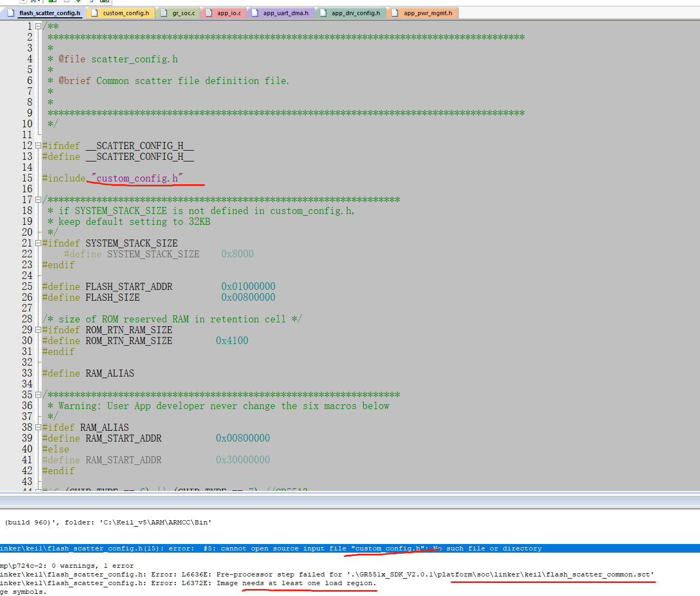The image size is (700, 596).
Task: Select the app_uart_dma.h tab
Action: pos(281,13)
